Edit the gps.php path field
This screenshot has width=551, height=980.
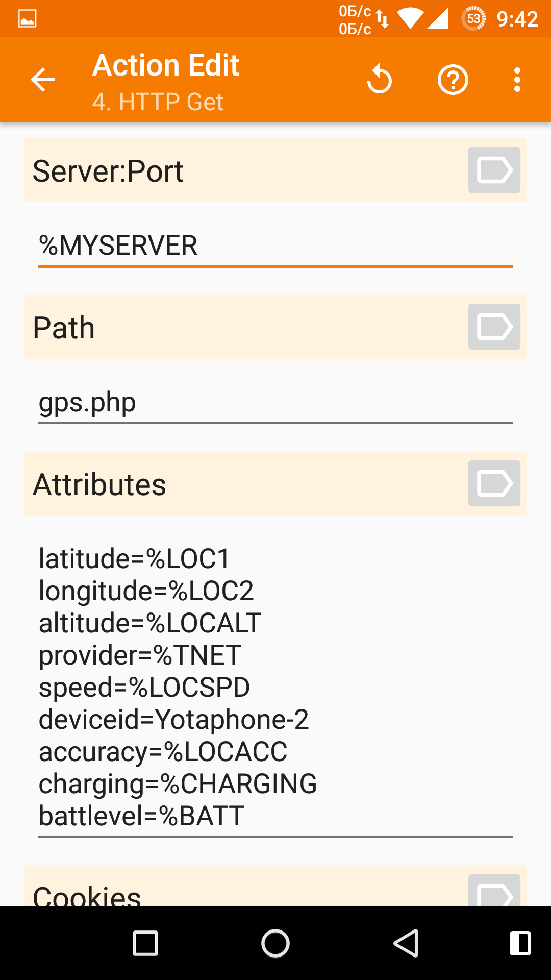tap(275, 403)
